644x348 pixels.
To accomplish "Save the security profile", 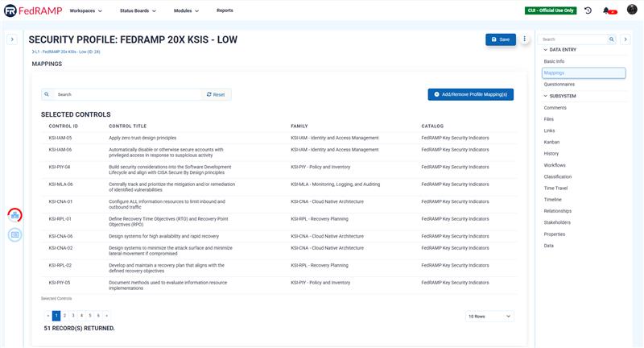I will click(x=501, y=39).
